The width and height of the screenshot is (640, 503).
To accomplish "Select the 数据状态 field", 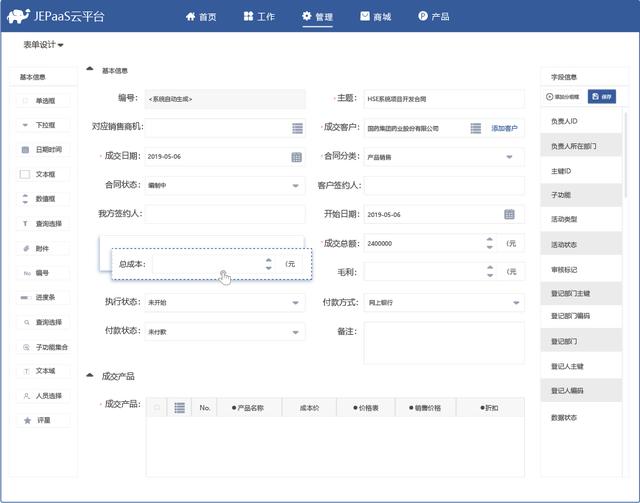I will 581,417.
